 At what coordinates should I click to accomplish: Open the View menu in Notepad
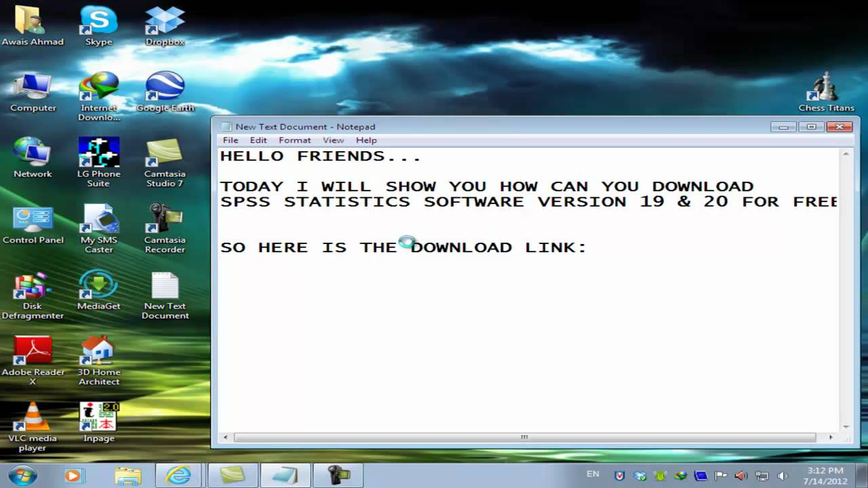(333, 140)
